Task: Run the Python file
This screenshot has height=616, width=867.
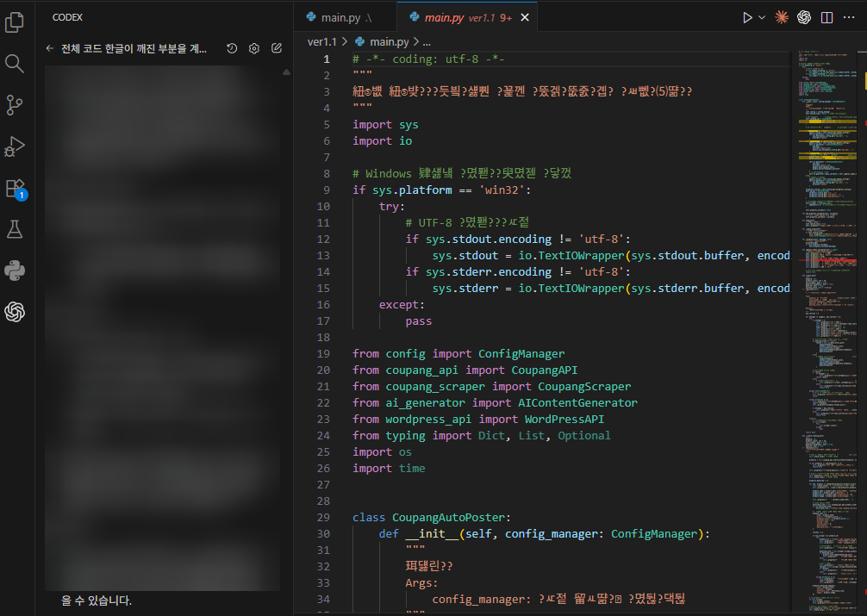Action: (747, 18)
